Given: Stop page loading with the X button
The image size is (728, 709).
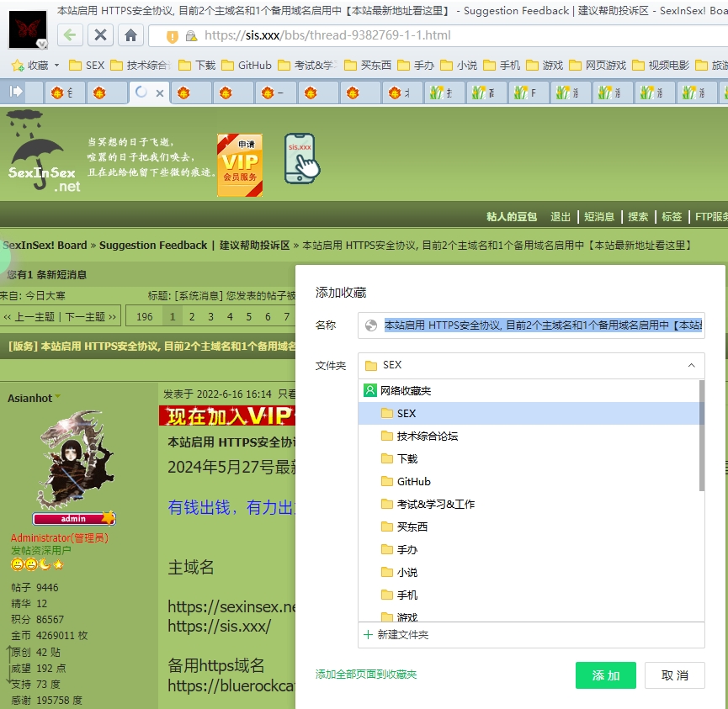Looking at the screenshot, I should pyautogui.click(x=100, y=35).
